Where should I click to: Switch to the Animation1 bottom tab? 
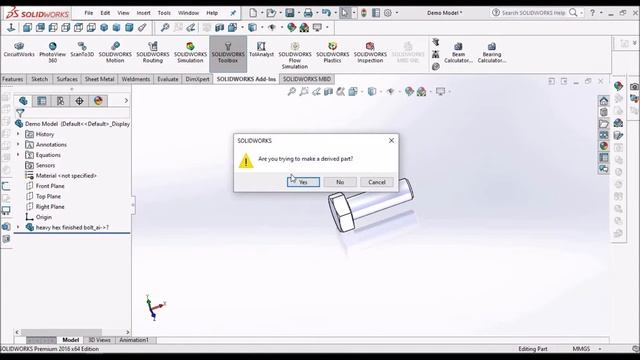134,340
